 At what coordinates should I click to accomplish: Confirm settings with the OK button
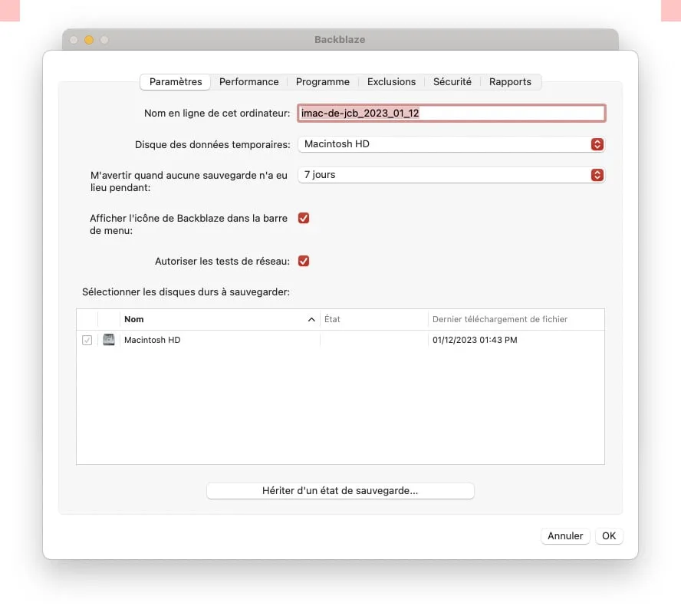[609, 535]
